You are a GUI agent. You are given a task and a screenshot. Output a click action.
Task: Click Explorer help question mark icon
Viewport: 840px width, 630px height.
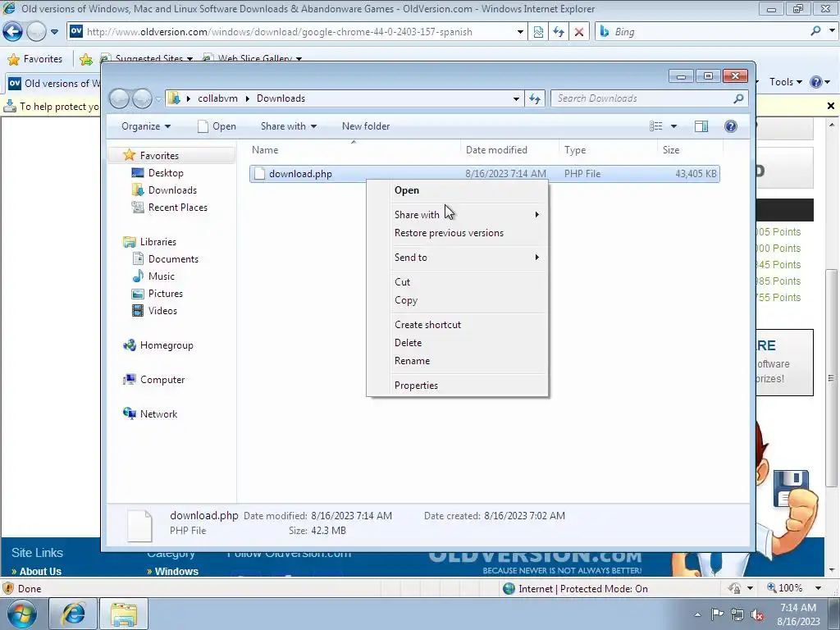pos(731,126)
